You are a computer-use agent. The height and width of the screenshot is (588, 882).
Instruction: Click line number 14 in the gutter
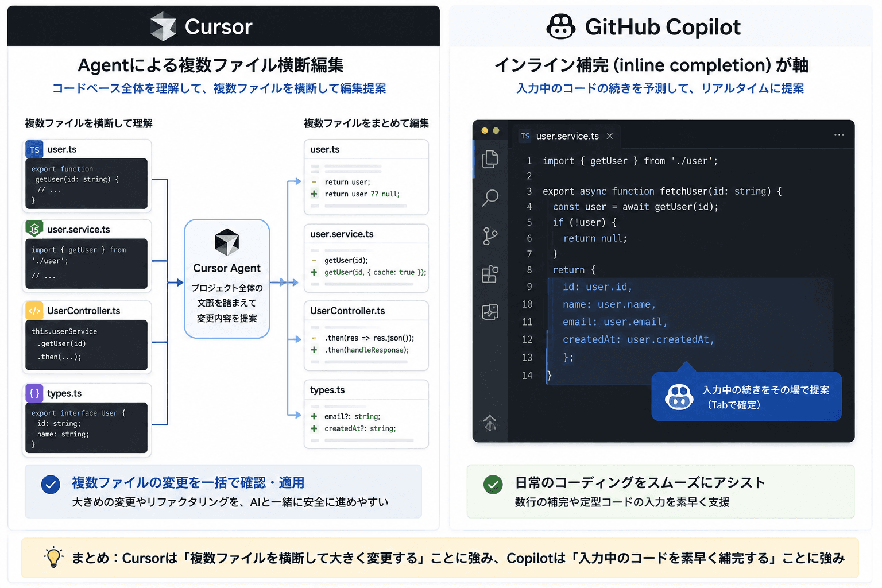[527, 376]
